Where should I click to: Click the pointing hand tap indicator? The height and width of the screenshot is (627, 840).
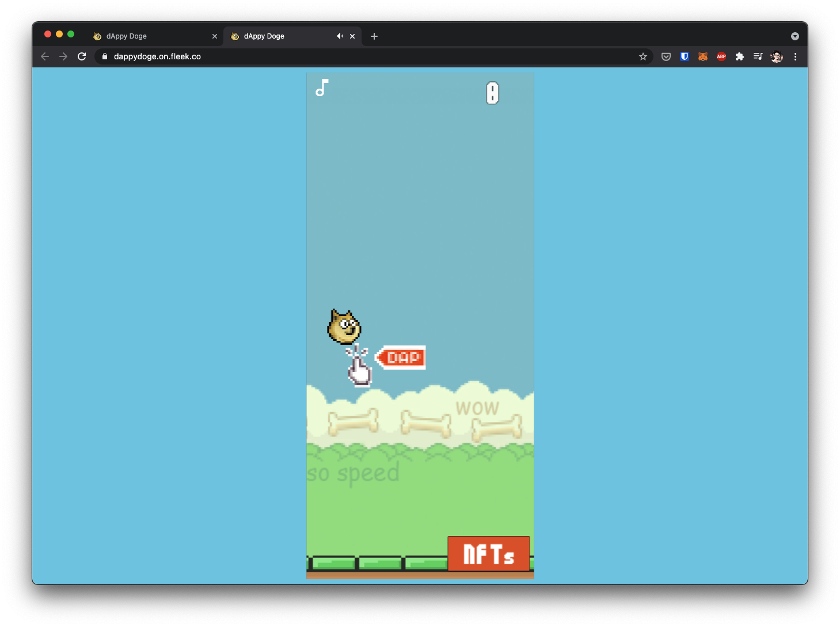pos(359,366)
